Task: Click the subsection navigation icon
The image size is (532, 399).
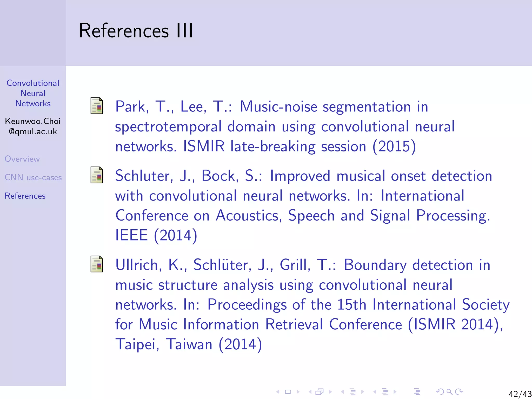Action: pos(353,392)
